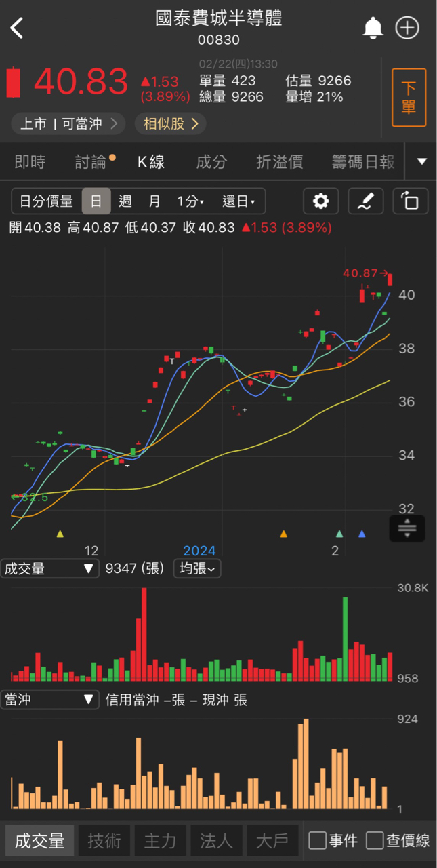437x868 pixels.
Task: Open the 成交量 indicator dropdown
Action: pyautogui.click(x=50, y=568)
